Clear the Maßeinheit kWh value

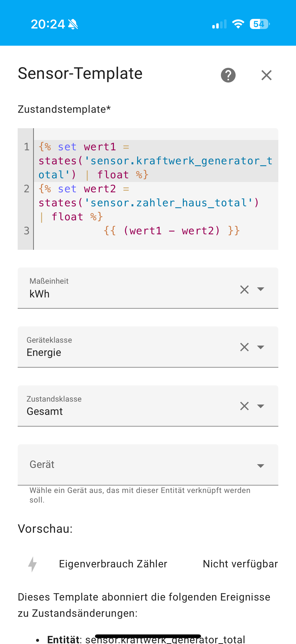[x=244, y=290]
